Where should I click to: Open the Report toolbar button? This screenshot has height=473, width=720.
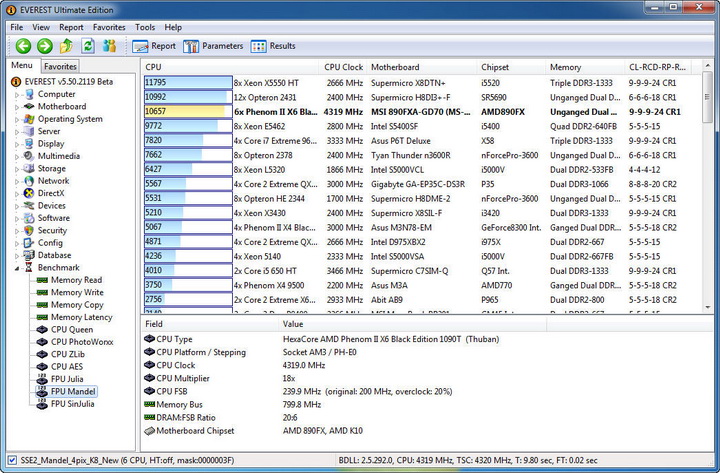tap(154, 46)
